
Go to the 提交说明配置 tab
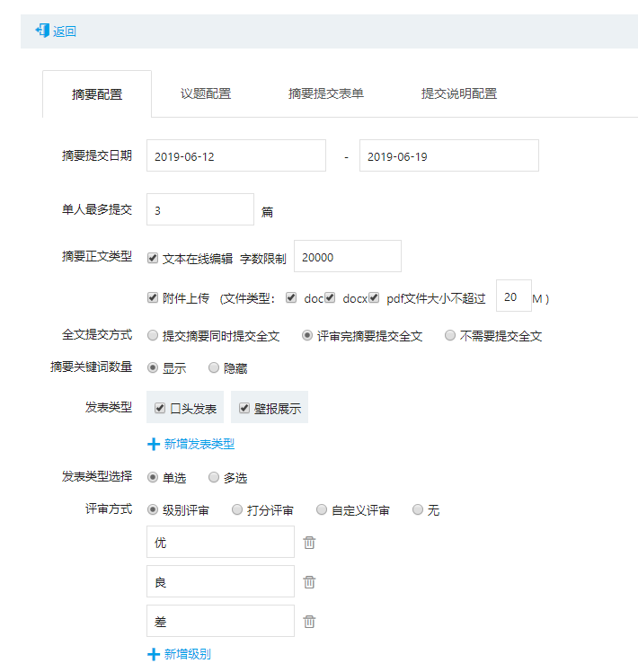coord(459,93)
